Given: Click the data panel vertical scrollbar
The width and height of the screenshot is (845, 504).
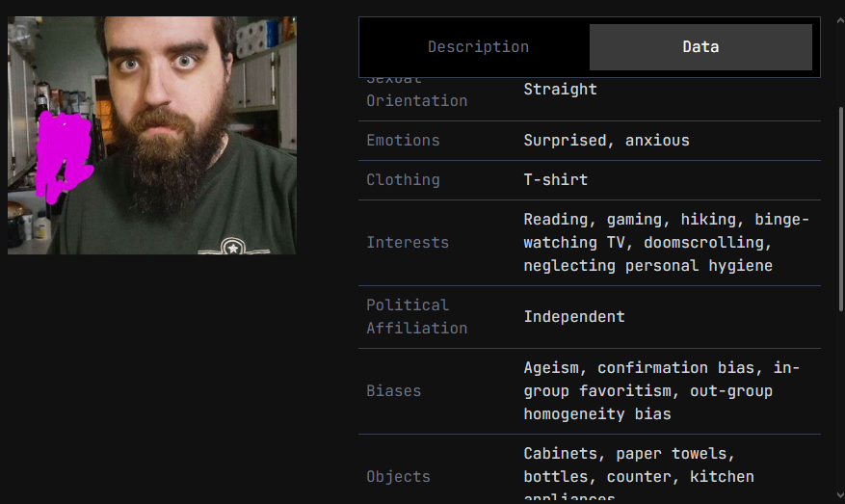Looking at the screenshot, I should coord(841,208).
